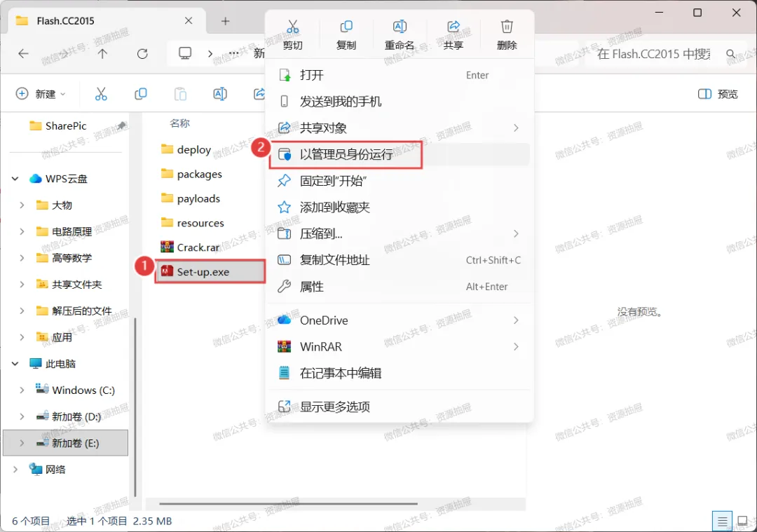Go back with the left arrow
Screen dimensions: 757x532
23,53
